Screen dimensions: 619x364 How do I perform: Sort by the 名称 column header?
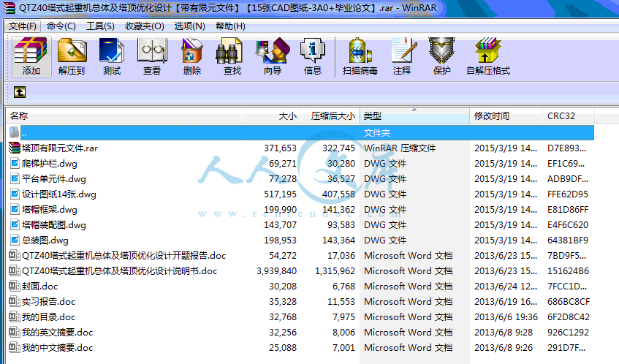[x=124, y=116]
